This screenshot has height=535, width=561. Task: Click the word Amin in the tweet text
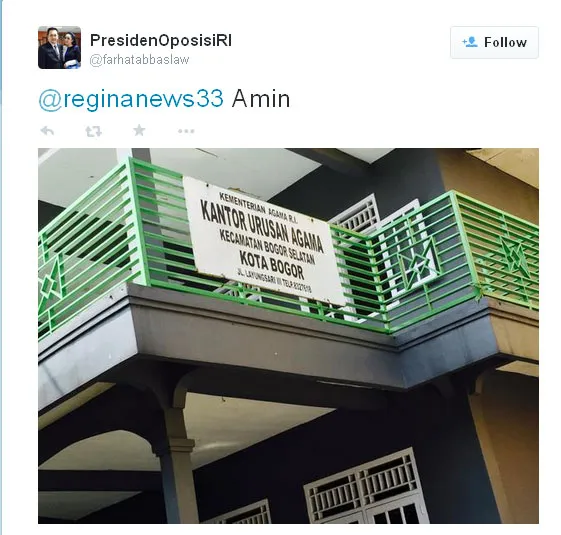(261, 99)
